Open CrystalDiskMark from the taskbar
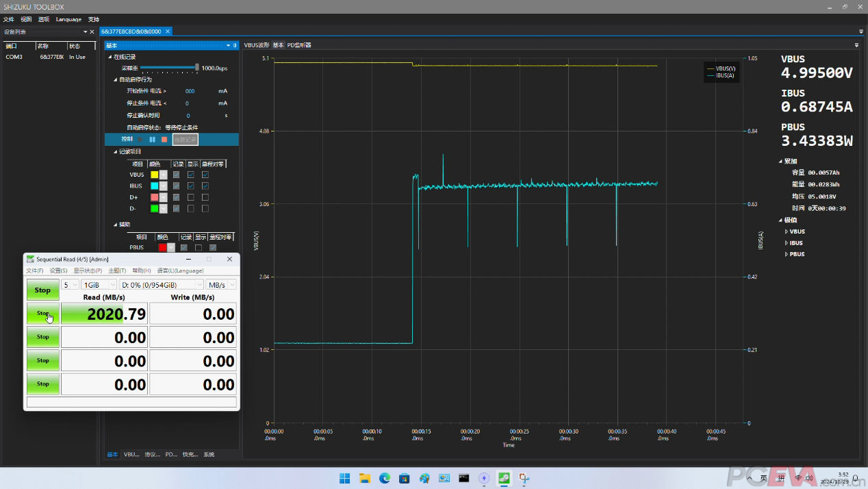Screen dimensions: 868x489 click(x=505, y=478)
